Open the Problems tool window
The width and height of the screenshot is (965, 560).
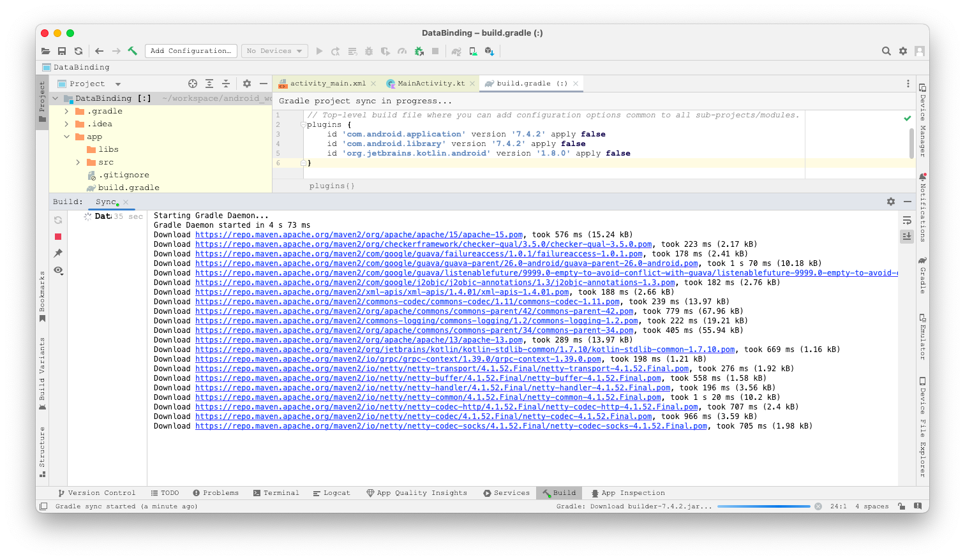coord(216,493)
